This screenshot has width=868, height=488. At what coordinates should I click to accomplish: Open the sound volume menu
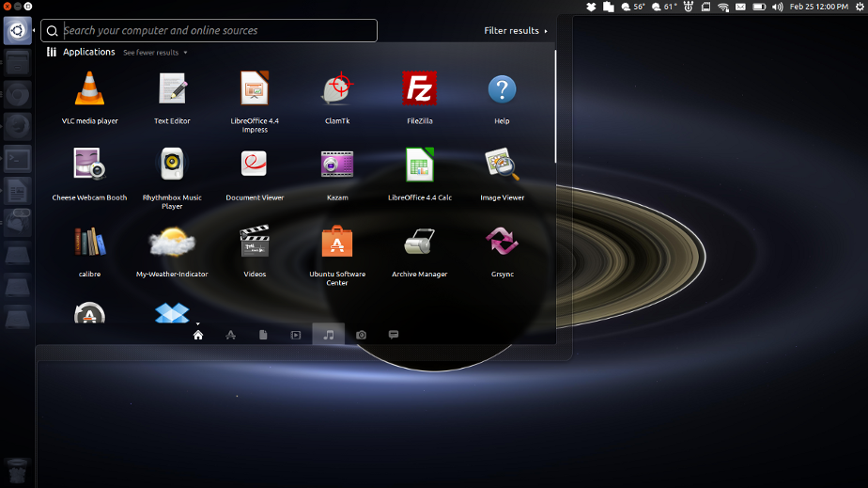click(x=777, y=7)
